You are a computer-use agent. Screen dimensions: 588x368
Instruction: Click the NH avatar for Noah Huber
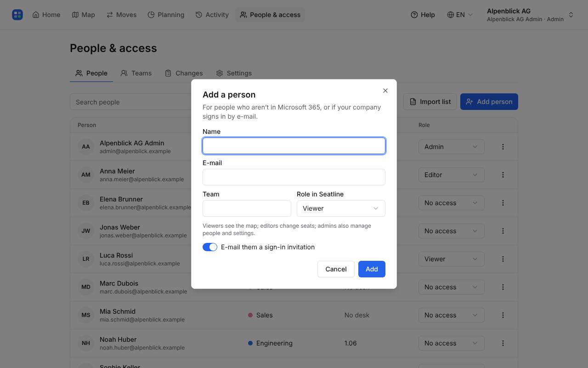[x=86, y=343]
